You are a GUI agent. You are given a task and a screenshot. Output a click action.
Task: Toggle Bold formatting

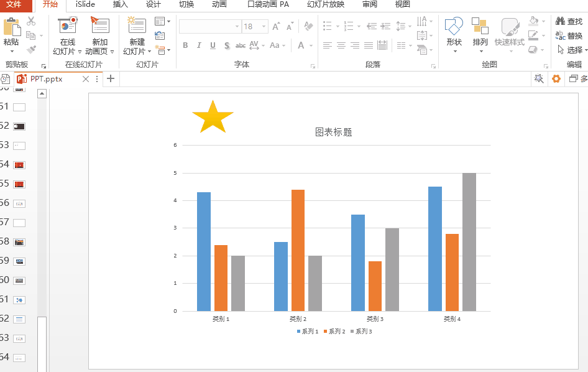(x=185, y=45)
